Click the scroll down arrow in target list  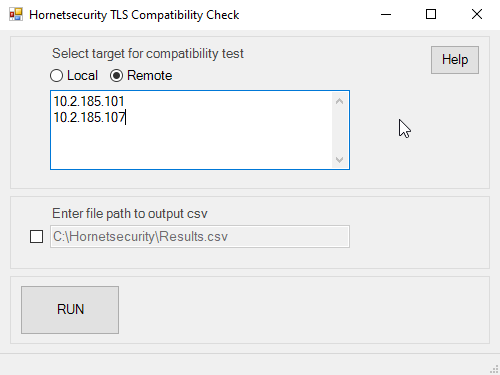339,160
